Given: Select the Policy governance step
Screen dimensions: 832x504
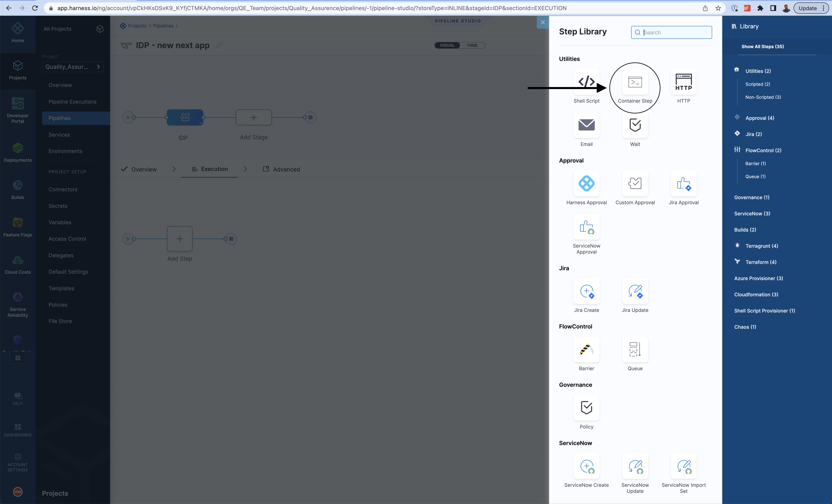Looking at the screenshot, I should point(586,408).
